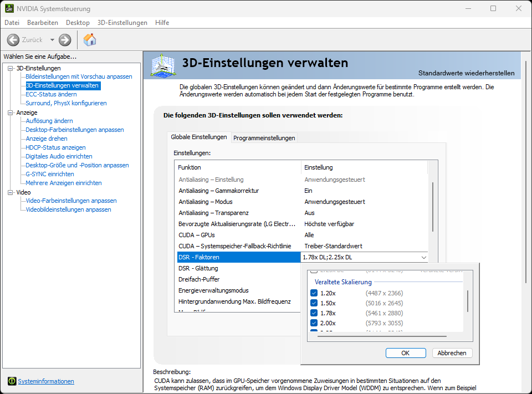532x394 pixels.
Task: Open Auflösung ändern
Action: 49,121
